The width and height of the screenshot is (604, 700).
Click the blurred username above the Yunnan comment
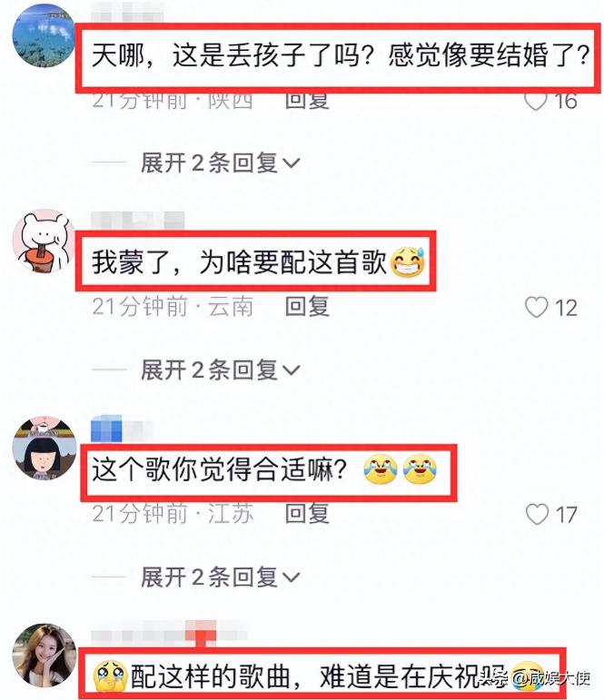(x=137, y=221)
